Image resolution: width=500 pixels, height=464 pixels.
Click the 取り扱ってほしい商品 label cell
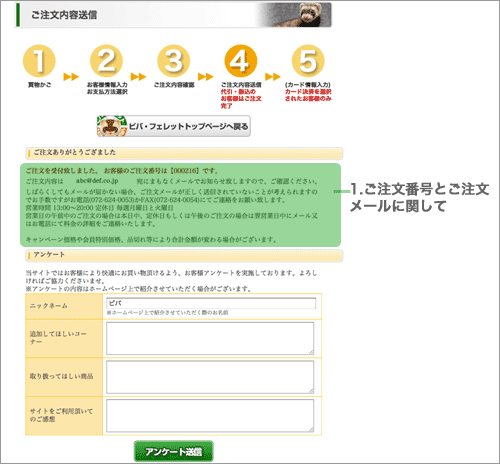click(64, 377)
